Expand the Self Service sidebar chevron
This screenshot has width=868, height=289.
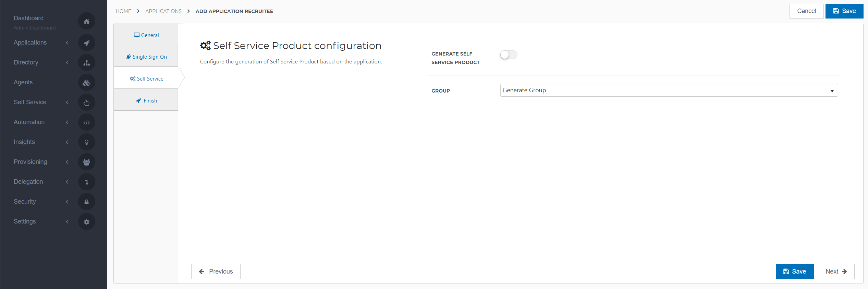click(x=67, y=102)
